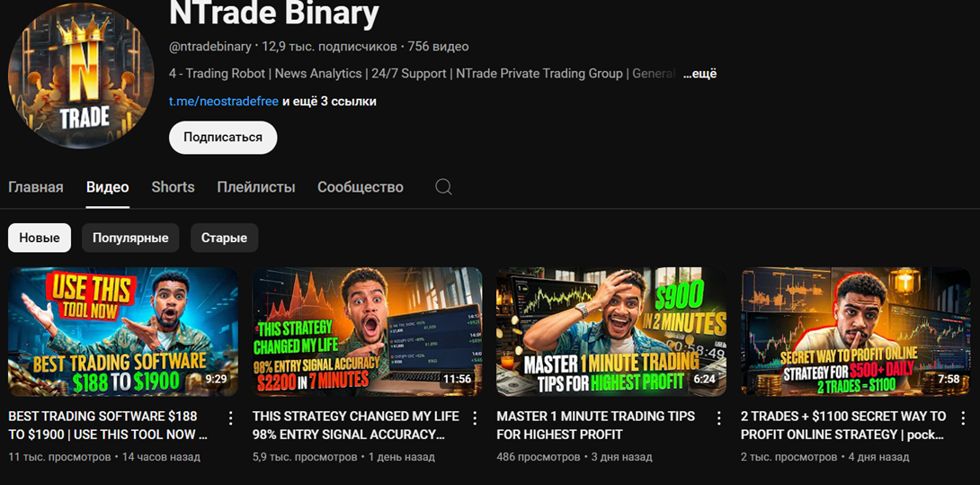Click title 'THIS STRATEGY CHANGED MY LIFE 98% ENTRY'
Viewport: 980px width, 485px height.
tap(356, 425)
